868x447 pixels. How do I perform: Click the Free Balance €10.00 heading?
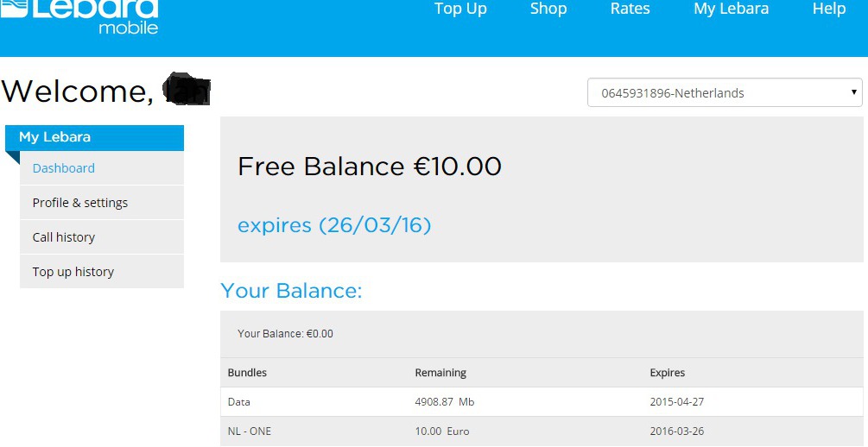[369, 167]
